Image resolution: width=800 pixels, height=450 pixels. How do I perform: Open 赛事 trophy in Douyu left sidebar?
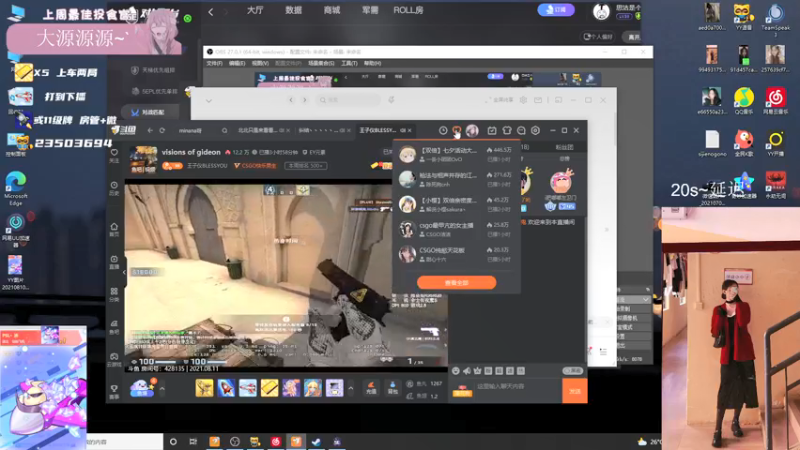coord(114,392)
